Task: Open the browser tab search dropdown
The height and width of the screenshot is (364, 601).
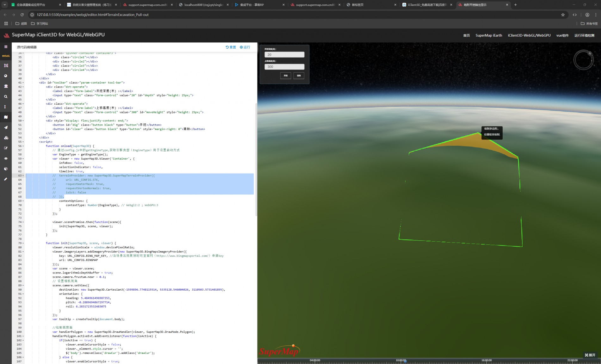Action: [5, 5]
